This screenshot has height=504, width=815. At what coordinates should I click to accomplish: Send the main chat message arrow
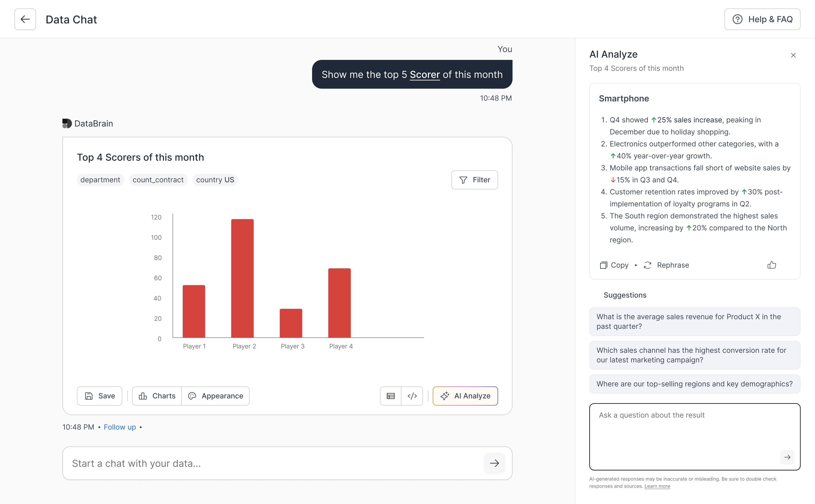[x=494, y=463]
